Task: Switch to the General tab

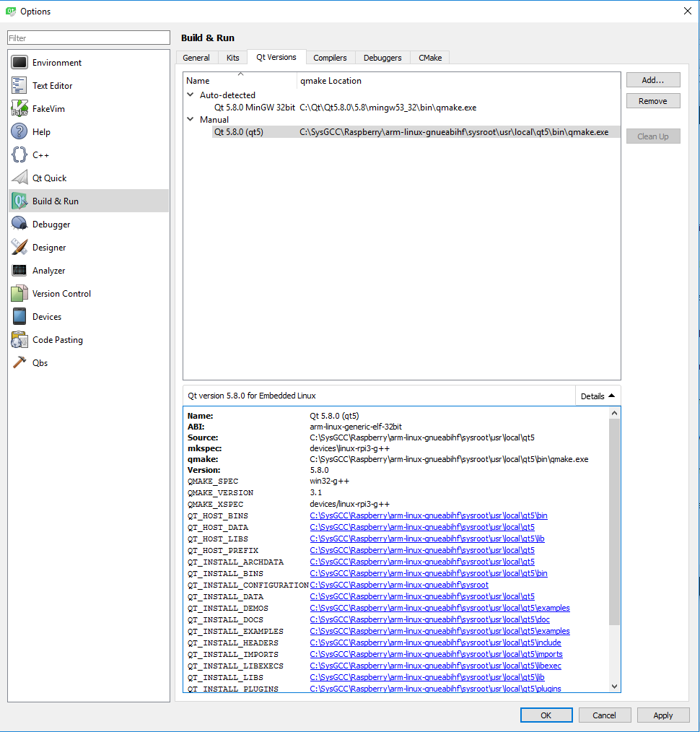Action: 196,58
